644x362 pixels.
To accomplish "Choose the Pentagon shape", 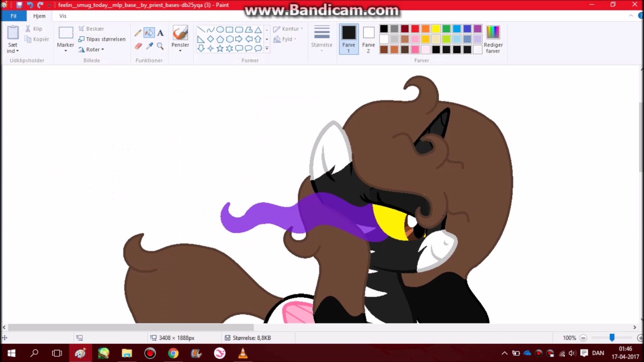I will click(x=220, y=39).
